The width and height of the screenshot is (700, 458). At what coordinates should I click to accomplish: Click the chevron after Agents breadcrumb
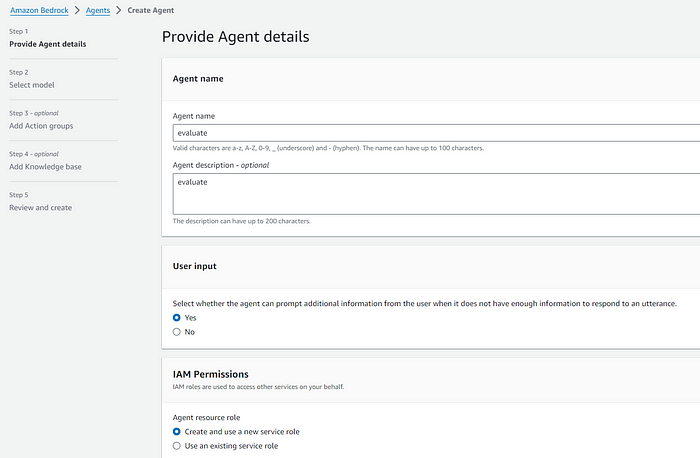[x=119, y=10]
